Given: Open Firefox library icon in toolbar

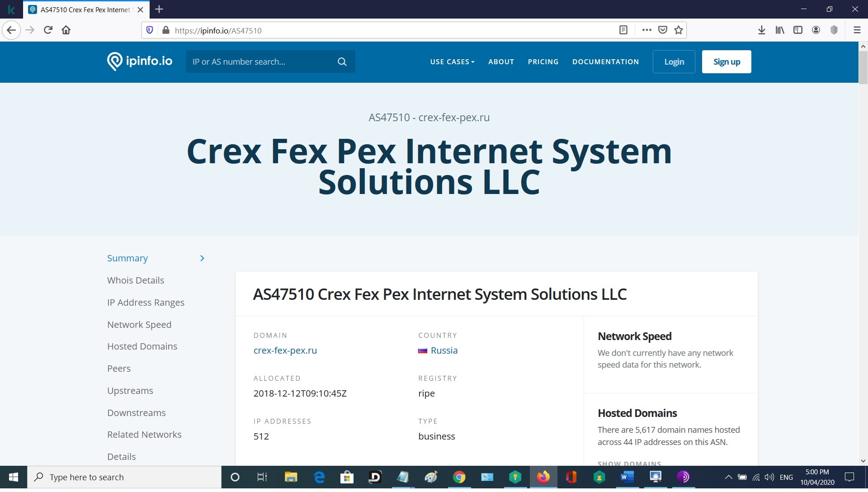Looking at the screenshot, I should (x=779, y=30).
